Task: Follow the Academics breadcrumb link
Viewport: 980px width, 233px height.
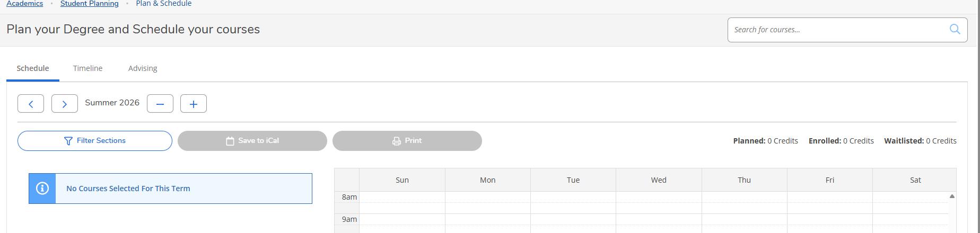Action: click(24, 4)
